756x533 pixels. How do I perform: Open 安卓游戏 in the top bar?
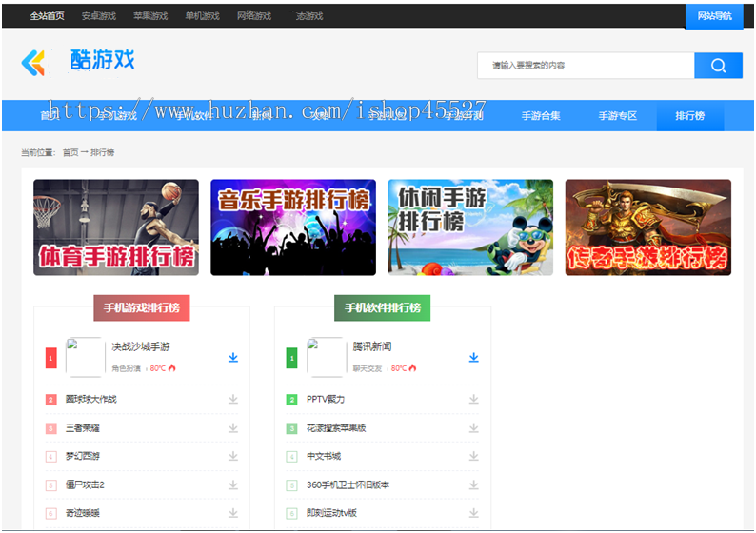tap(99, 16)
